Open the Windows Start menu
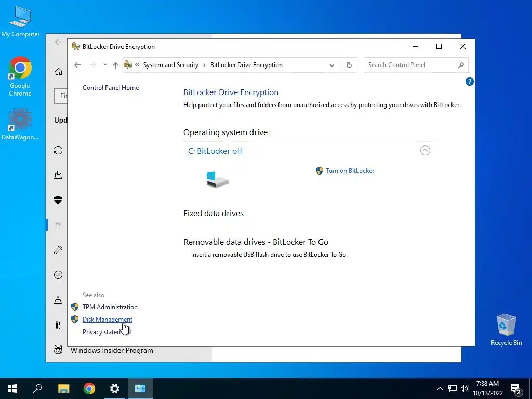Image resolution: width=532 pixels, height=399 pixels. pos(12,389)
